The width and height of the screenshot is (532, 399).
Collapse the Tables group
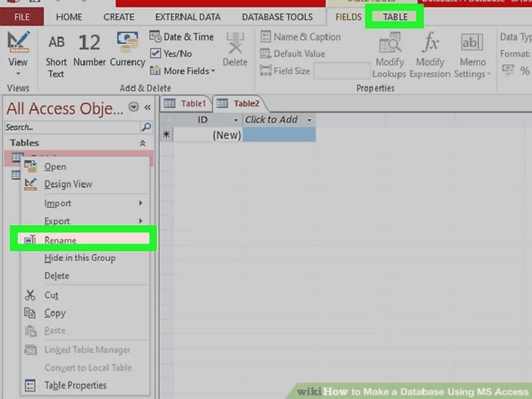click(x=142, y=143)
